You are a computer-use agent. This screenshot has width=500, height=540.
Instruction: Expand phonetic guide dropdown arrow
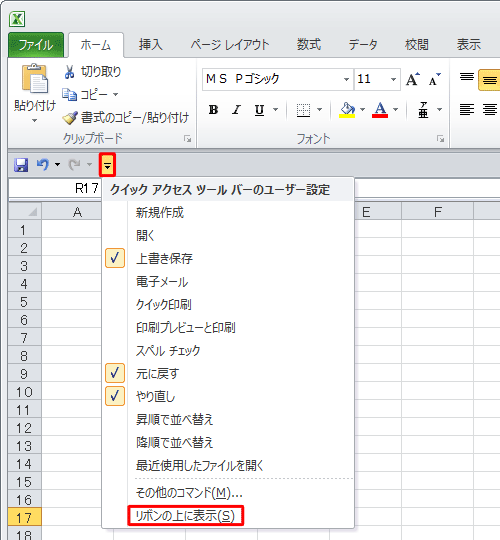439,110
